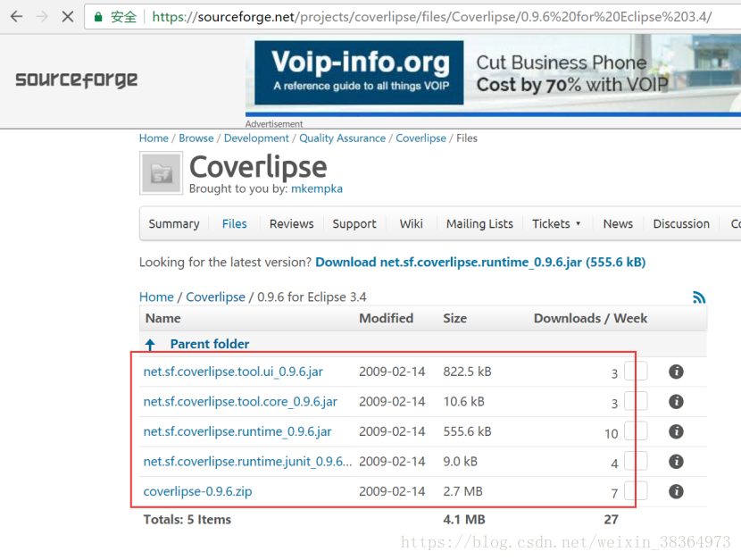This screenshot has height=560, width=741.
Task: Stop loading with the X button
Action: click(68, 17)
